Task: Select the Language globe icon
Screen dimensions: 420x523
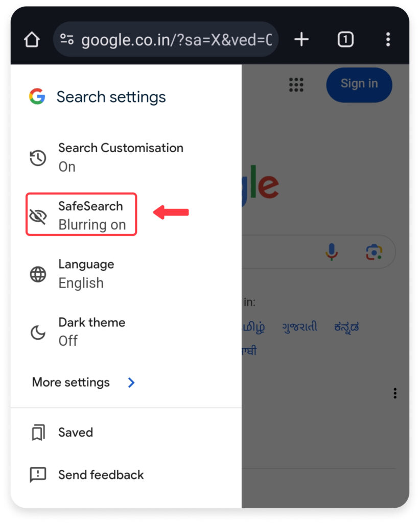Action: 38,274
